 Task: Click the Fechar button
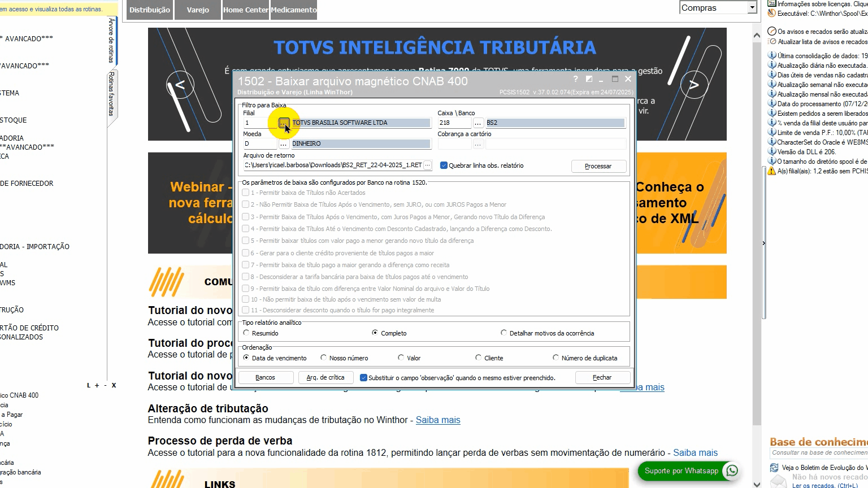602,377
